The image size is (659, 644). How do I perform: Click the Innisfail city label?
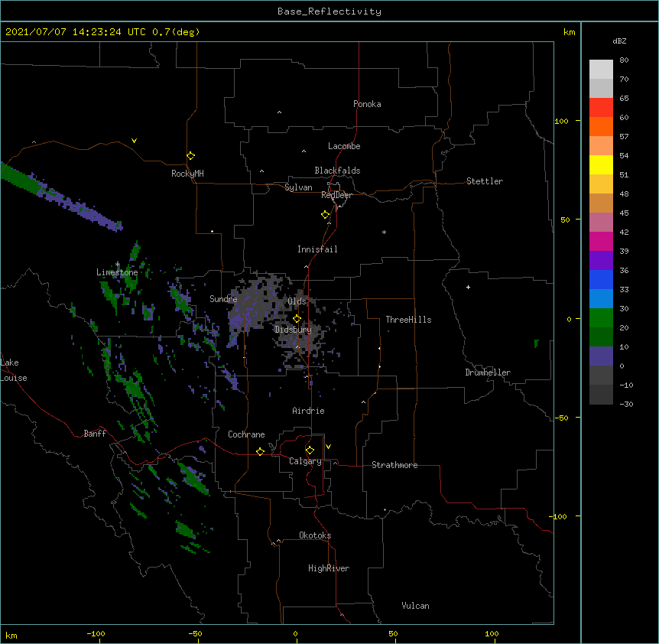click(317, 249)
